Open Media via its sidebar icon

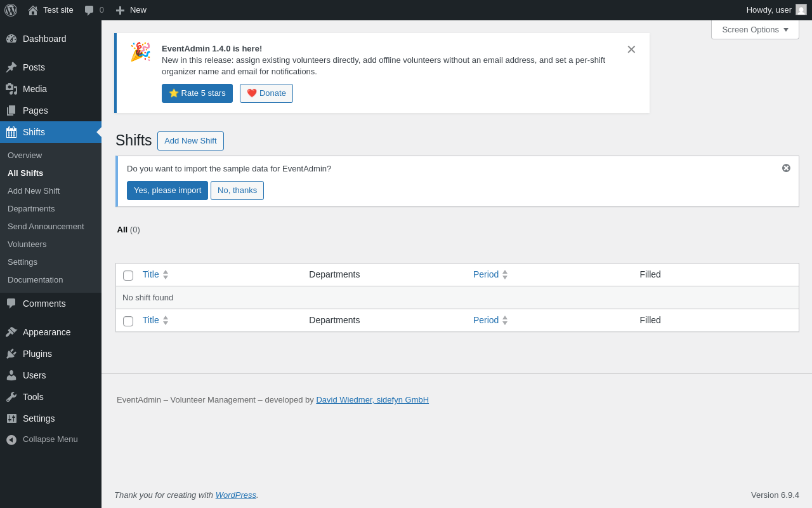coord(11,89)
